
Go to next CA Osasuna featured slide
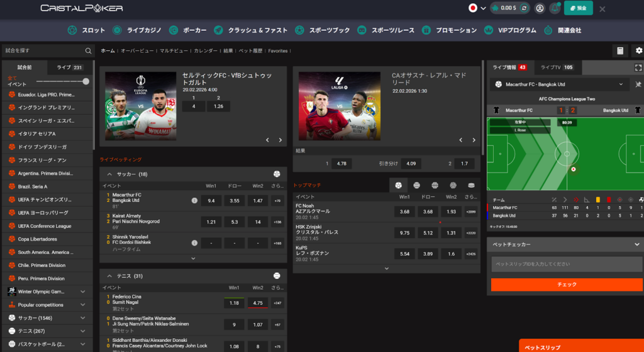point(474,140)
